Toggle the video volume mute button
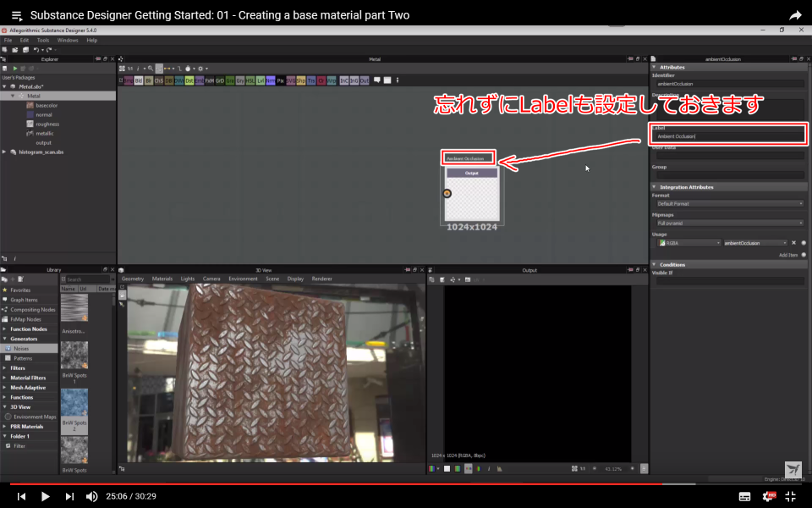 91,496
